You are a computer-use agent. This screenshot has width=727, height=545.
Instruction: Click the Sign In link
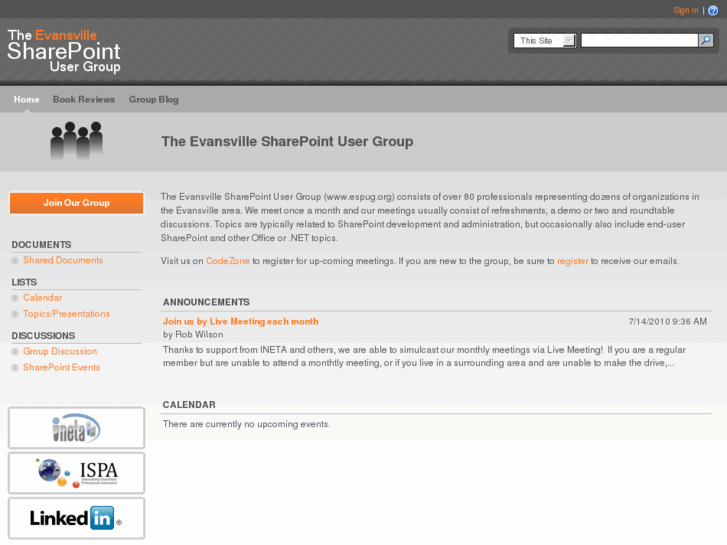[x=686, y=10]
